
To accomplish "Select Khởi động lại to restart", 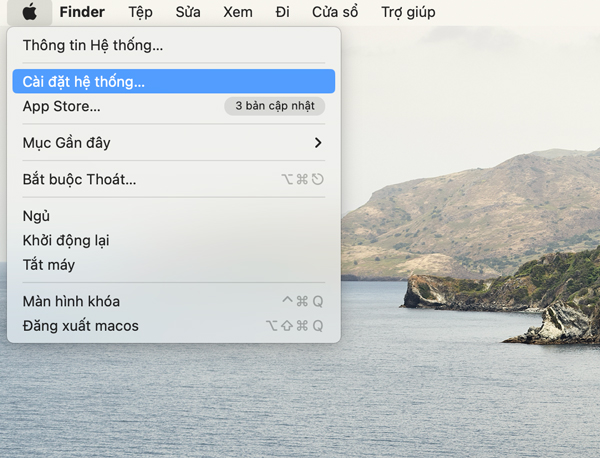I will click(174, 240).
